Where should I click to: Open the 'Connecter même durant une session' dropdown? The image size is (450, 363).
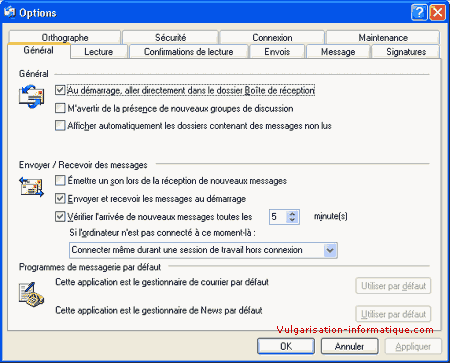click(x=330, y=250)
